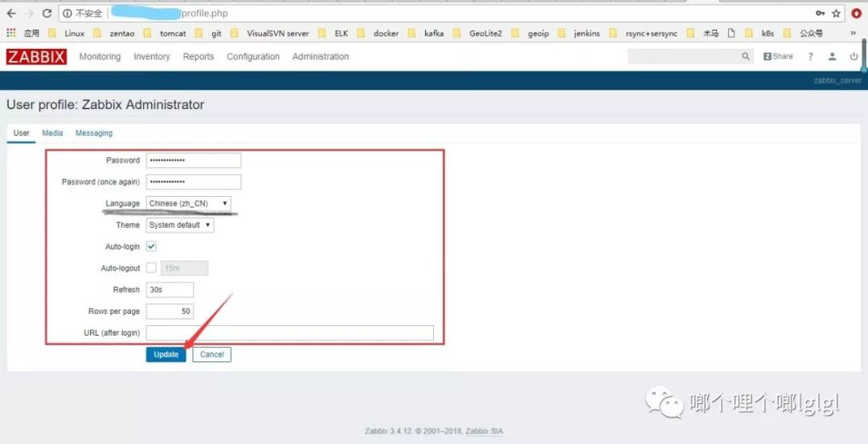Open the jenkins bookmark folder
The width and height of the screenshot is (868, 444).
point(579,33)
